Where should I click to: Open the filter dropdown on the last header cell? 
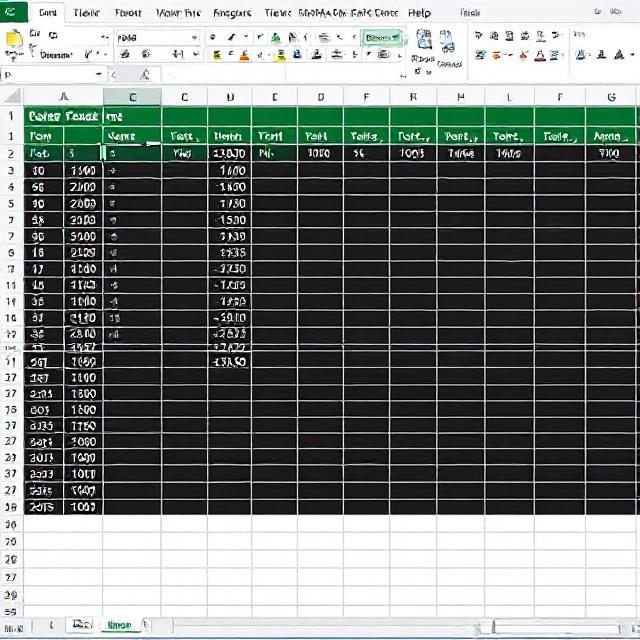click(626, 139)
